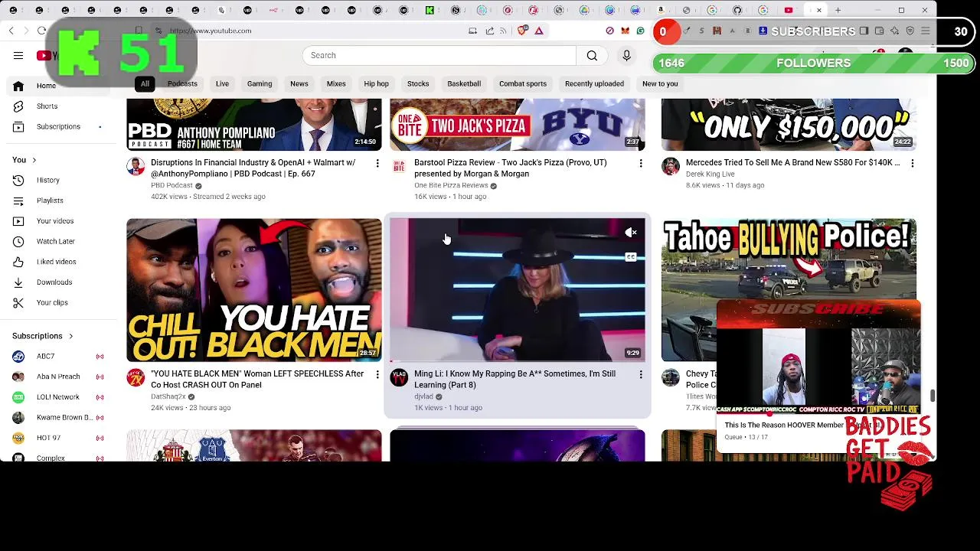Toggle captions on the Ming Li preview
980x551 pixels.
click(x=631, y=257)
